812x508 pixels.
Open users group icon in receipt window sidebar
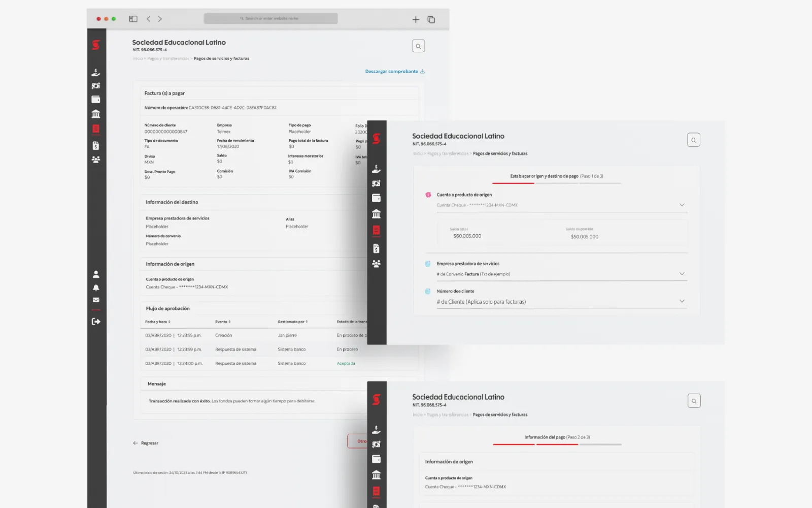click(x=95, y=160)
